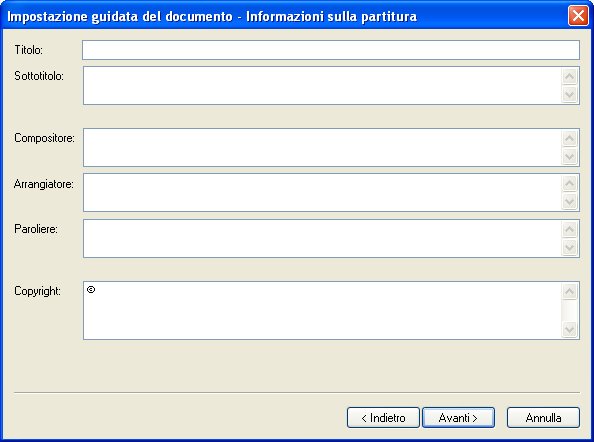
Task: Proceed using the Avanti button
Action: (458, 418)
